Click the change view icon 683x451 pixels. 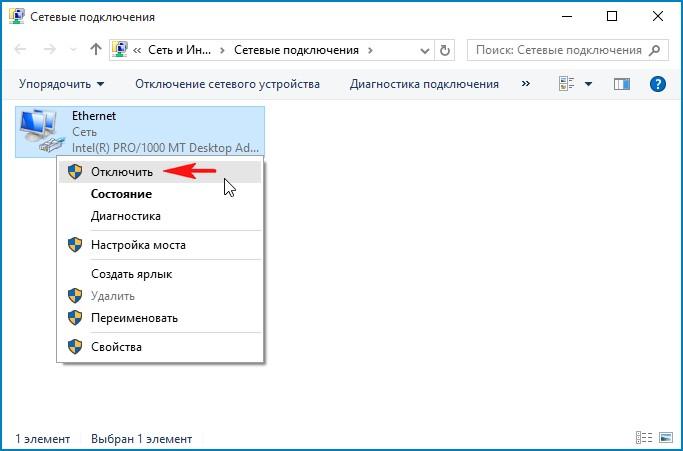point(567,84)
